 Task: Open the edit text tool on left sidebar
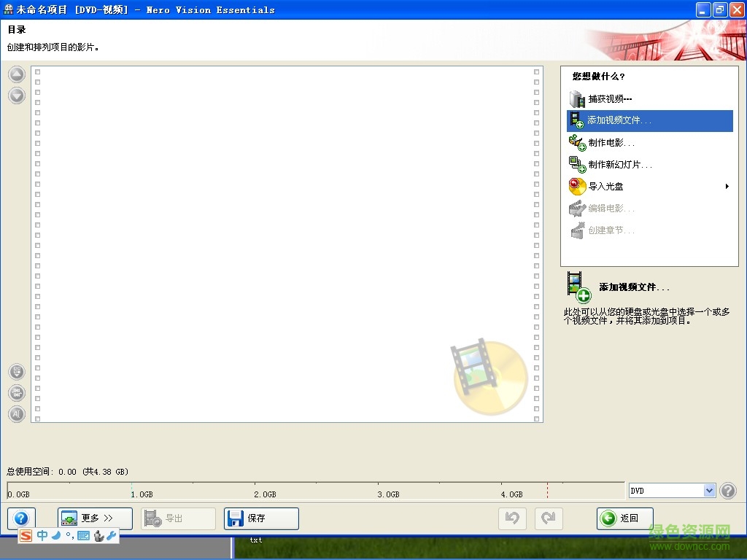16,414
